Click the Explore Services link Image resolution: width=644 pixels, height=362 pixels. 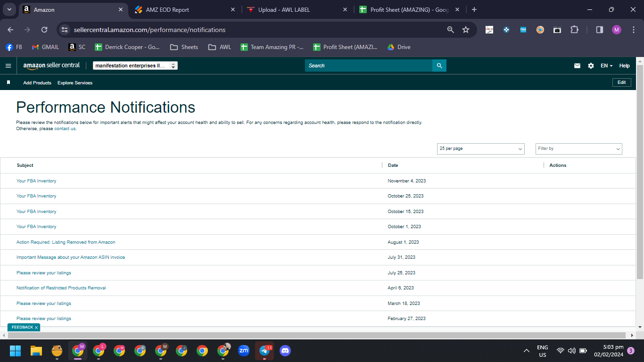[x=75, y=82]
